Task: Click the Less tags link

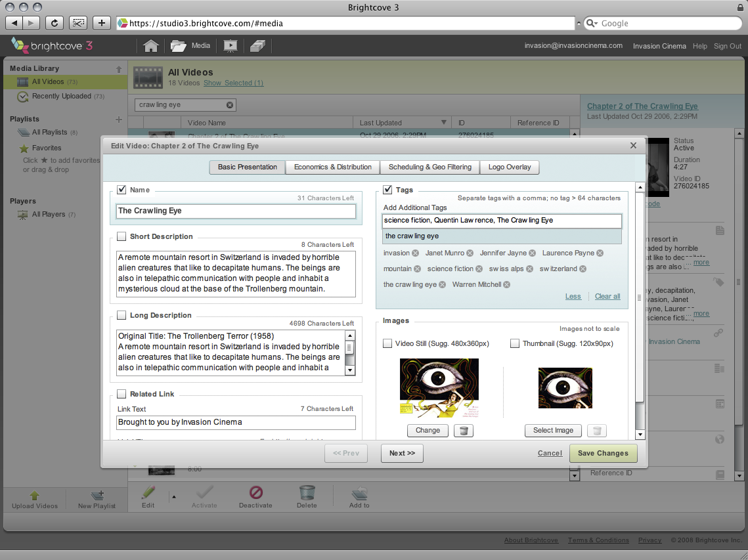Action: click(x=573, y=296)
